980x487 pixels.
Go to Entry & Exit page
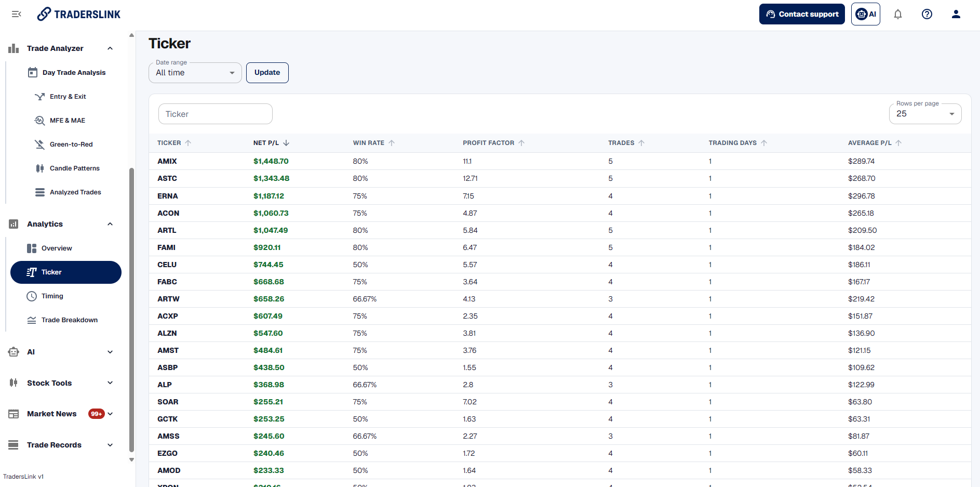coord(68,97)
